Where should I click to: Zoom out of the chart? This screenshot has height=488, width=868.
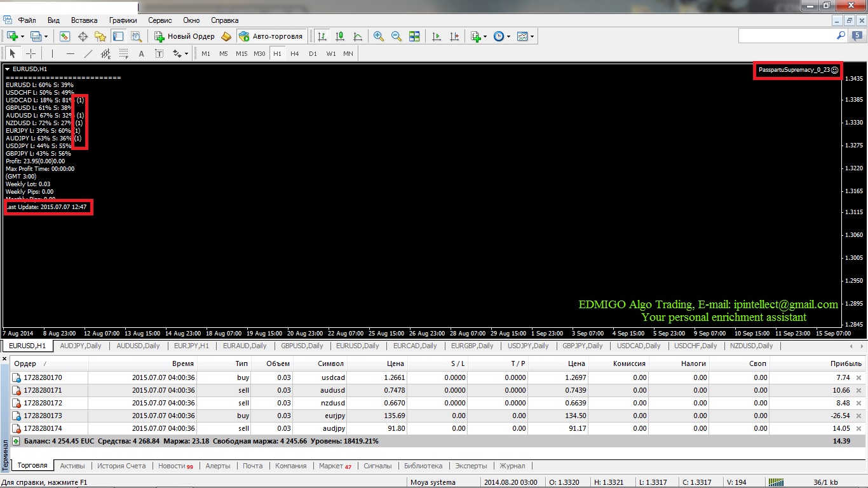pos(397,36)
